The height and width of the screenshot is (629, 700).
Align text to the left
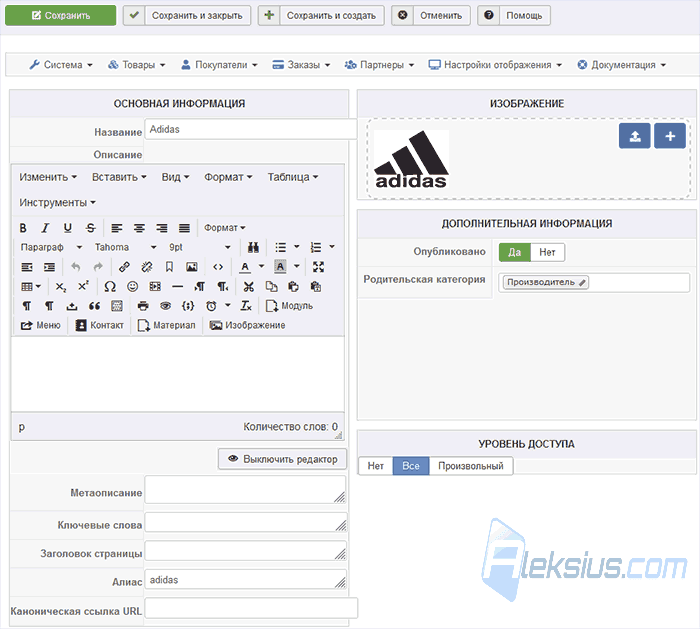(x=117, y=228)
